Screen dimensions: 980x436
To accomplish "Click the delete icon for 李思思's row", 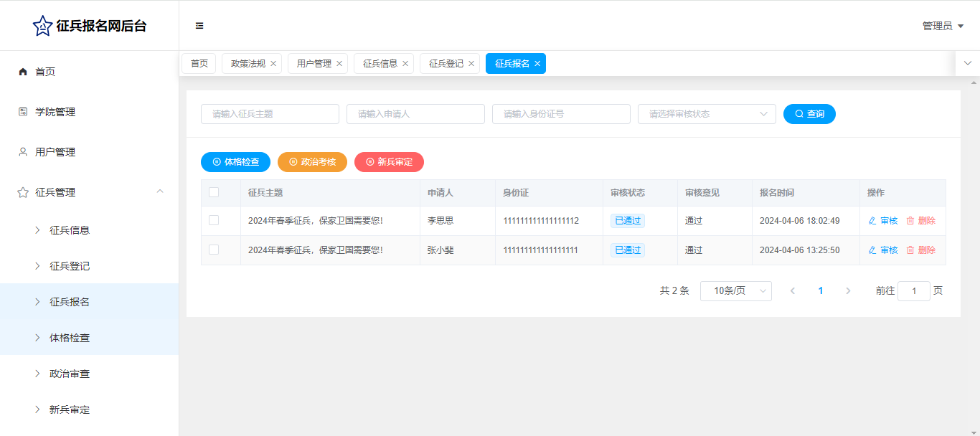I will 910,221.
